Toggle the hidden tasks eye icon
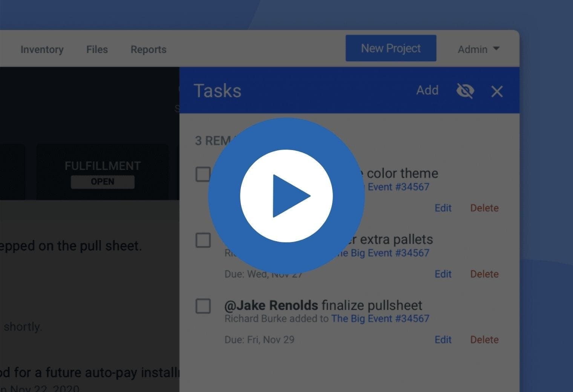 (465, 91)
